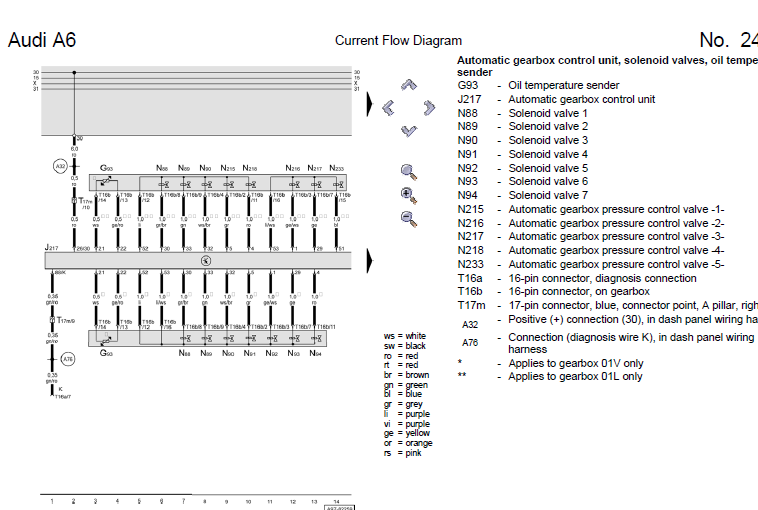Click the N216 pressure control valve -2- row
This screenshot has width=758, height=510.
click(591, 224)
